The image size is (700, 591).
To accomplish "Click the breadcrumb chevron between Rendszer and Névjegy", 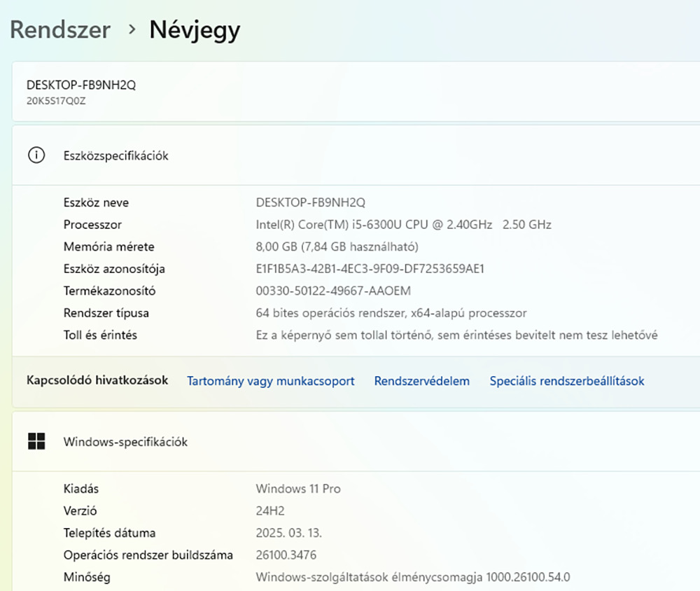I will click(132, 29).
